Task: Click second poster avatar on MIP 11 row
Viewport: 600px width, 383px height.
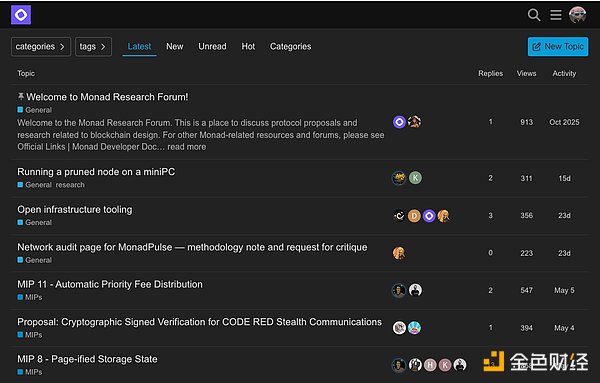Action: pyautogui.click(x=415, y=290)
